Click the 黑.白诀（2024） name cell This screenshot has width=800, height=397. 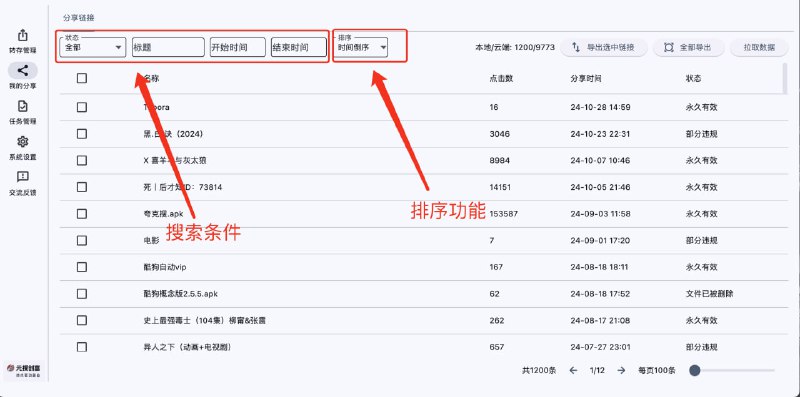click(x=173, y=134)
